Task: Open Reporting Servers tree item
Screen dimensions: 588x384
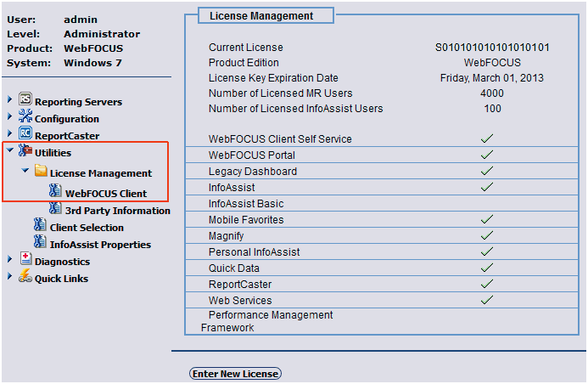Action: pos(78,102)
